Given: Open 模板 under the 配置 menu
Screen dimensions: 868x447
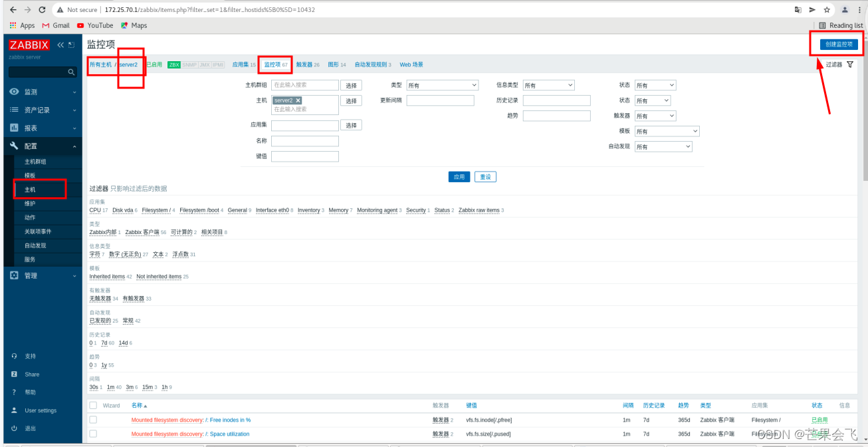Looking at the screenshot, I should (x=30, y=176).
